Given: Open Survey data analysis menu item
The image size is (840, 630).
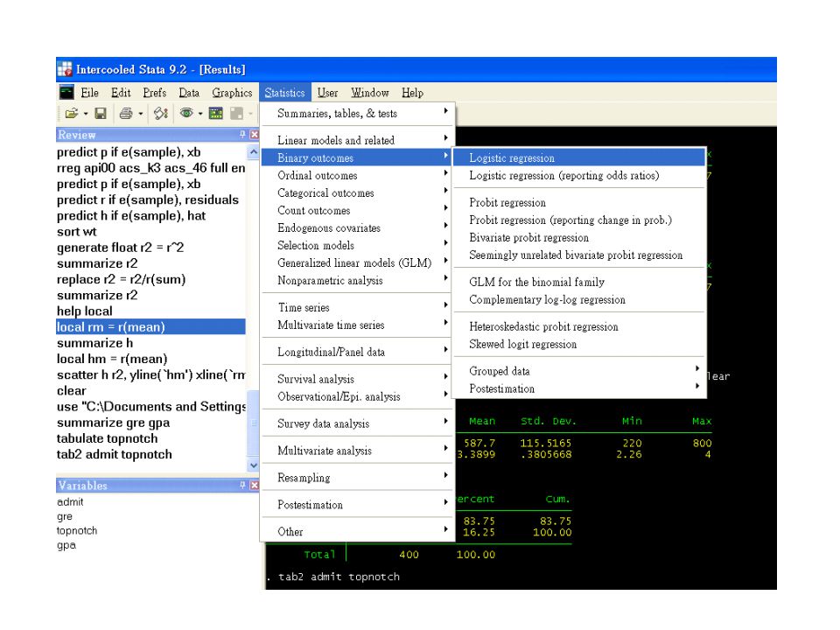Looking at the screenshot, I should (358, 423).
